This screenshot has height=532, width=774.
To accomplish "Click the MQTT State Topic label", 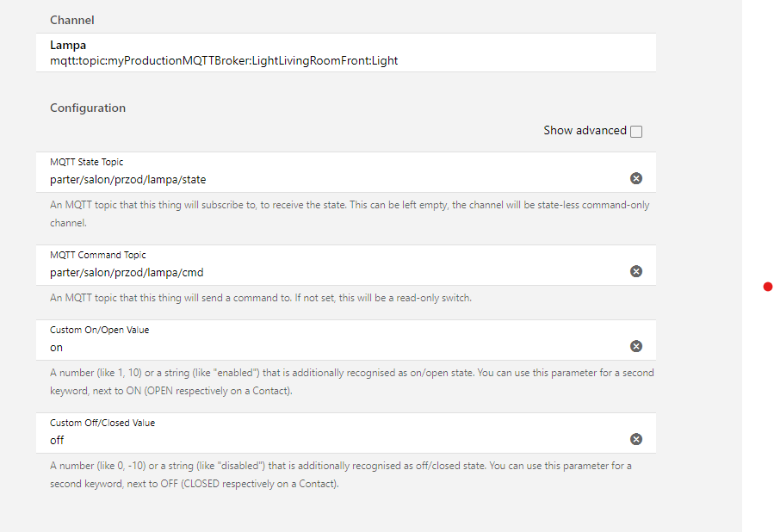I will pyautogui.click(x=86, y=162).
